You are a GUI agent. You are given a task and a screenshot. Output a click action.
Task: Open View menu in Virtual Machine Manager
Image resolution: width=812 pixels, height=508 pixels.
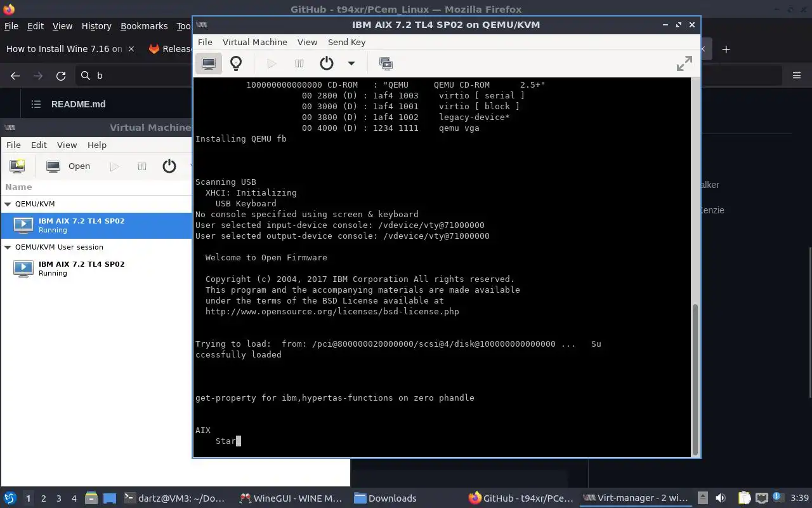click(x=67, y=145)
